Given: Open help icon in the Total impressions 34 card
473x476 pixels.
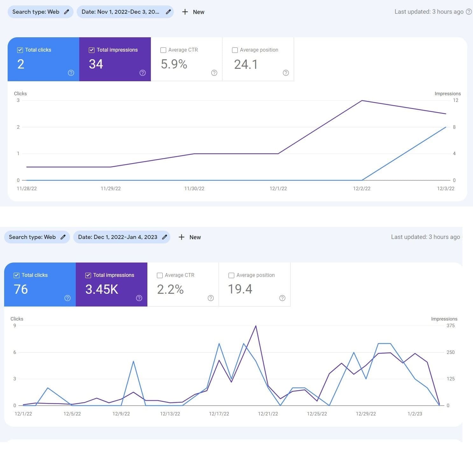Looking at the screenshot, I should click(143, 73).
